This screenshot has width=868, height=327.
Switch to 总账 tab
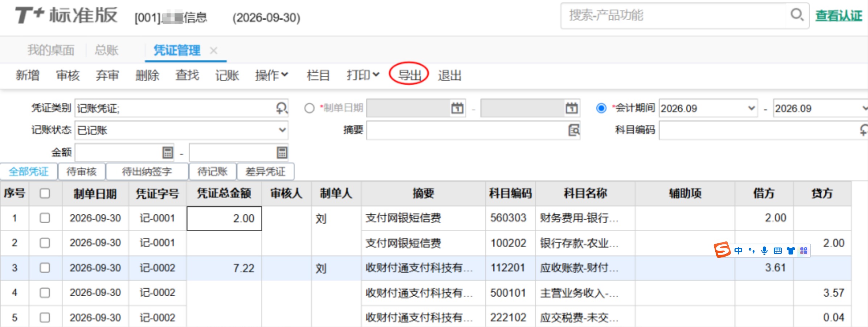click(x=106, y=50)
